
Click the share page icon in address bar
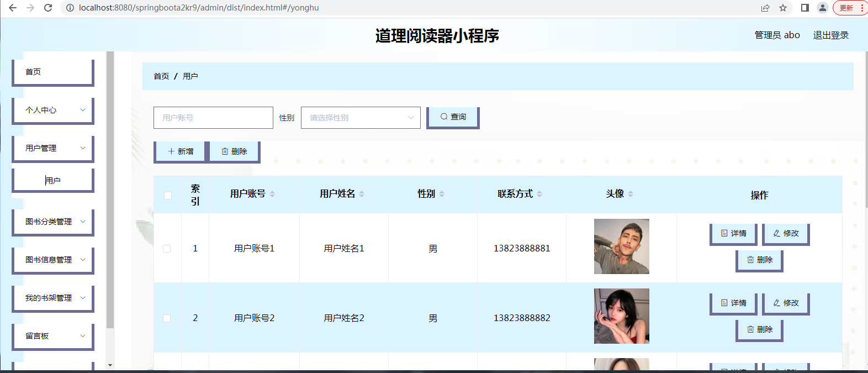click(765, 8)
